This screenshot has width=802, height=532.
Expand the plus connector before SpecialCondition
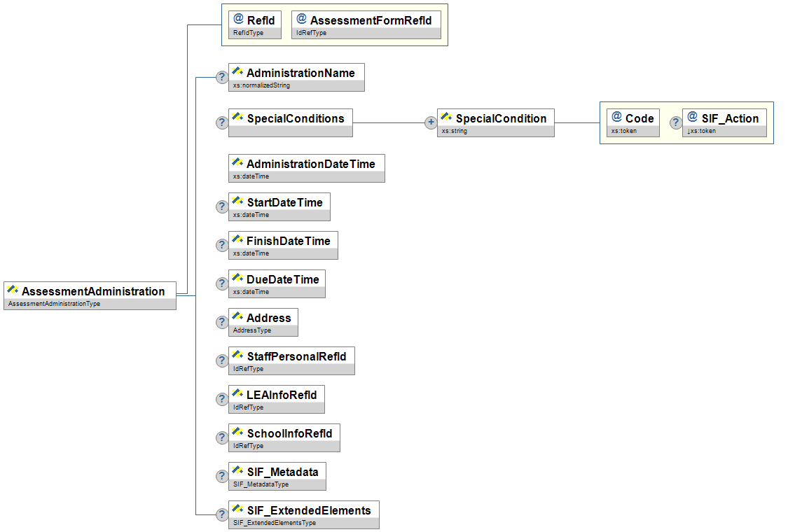431,122
